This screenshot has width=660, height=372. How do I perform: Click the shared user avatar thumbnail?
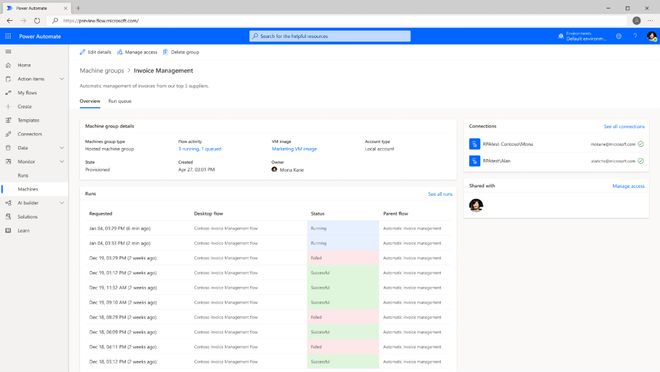click(476, 205)
